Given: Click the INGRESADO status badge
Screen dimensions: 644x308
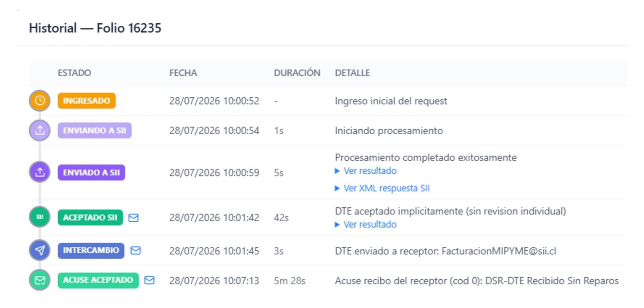Looking at the screenshot, I should click(87, 101).
